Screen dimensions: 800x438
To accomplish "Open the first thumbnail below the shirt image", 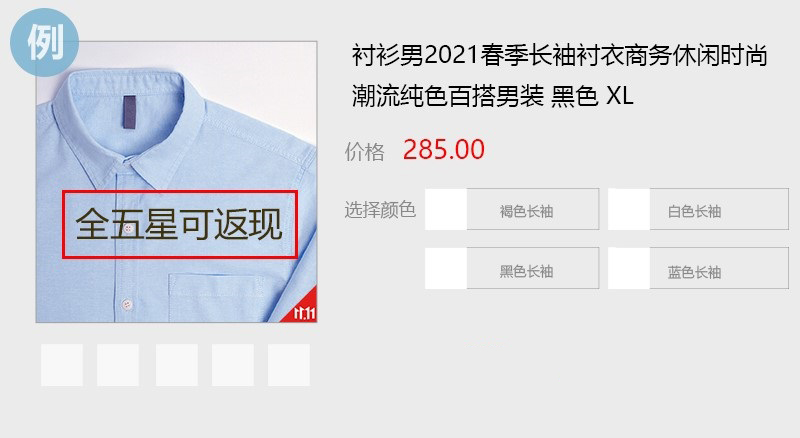I will point(62,365).
